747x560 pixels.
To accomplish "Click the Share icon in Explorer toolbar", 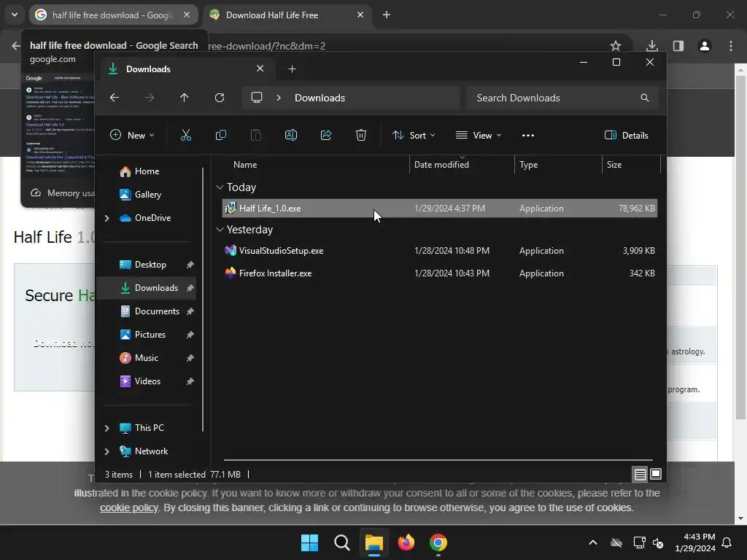I will (326, 135).
